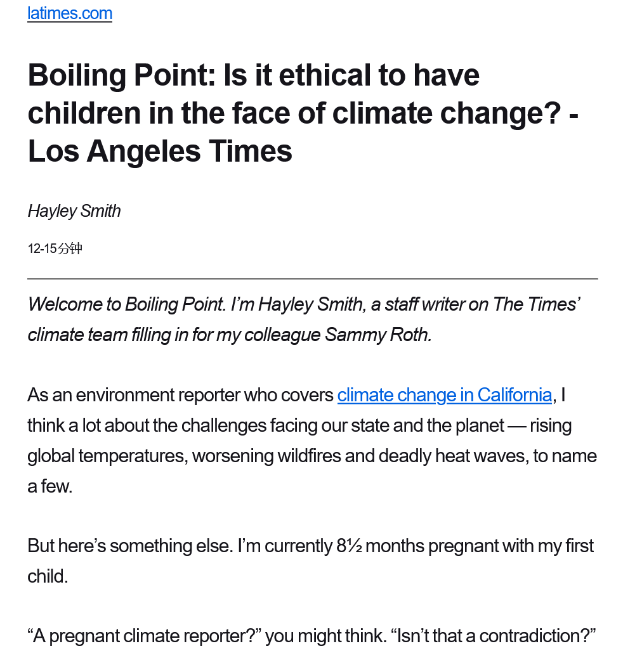Viewport: 623px width, 672px height.
Task: Click the words "a few." ending the paragraph
Action: click(x=49, y=486)
